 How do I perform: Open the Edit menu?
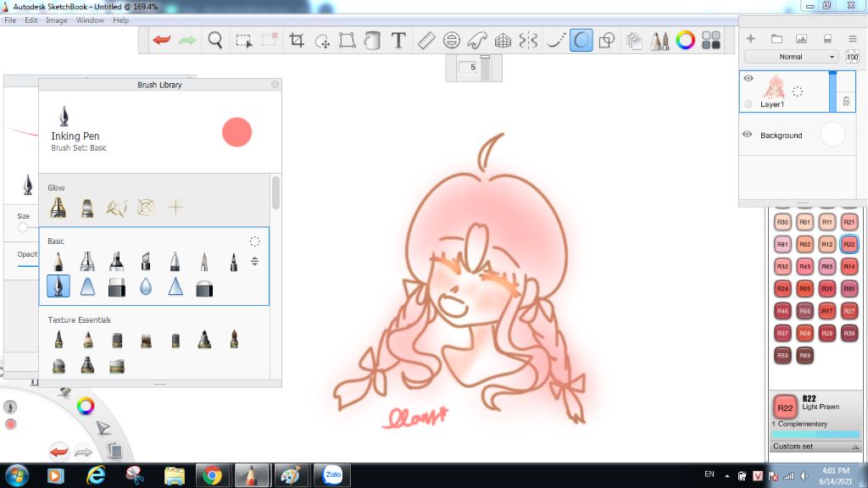(31, 20)
